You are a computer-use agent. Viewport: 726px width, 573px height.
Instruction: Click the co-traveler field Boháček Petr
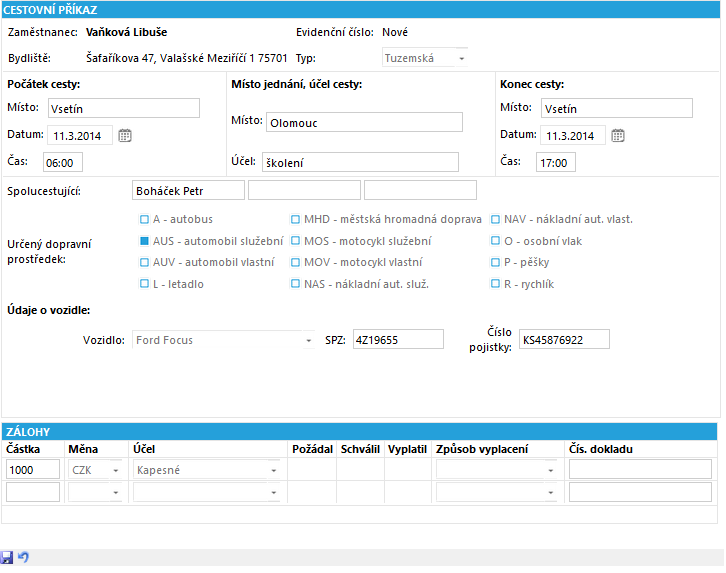coord(188,190)
